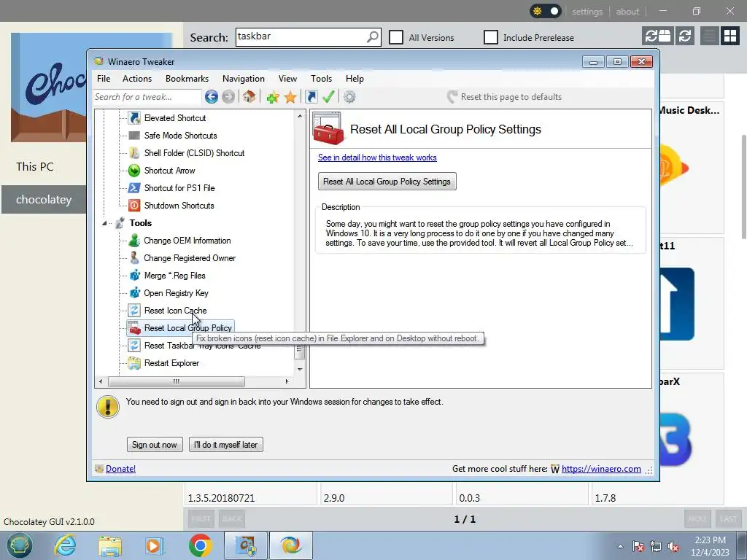
Task: Open the File menu
Action: (104, 79)
